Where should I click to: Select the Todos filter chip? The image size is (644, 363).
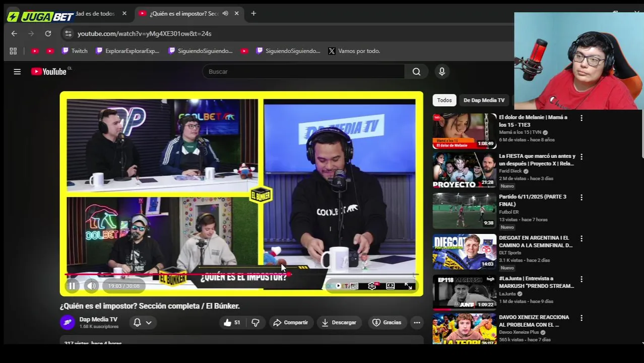444,100
